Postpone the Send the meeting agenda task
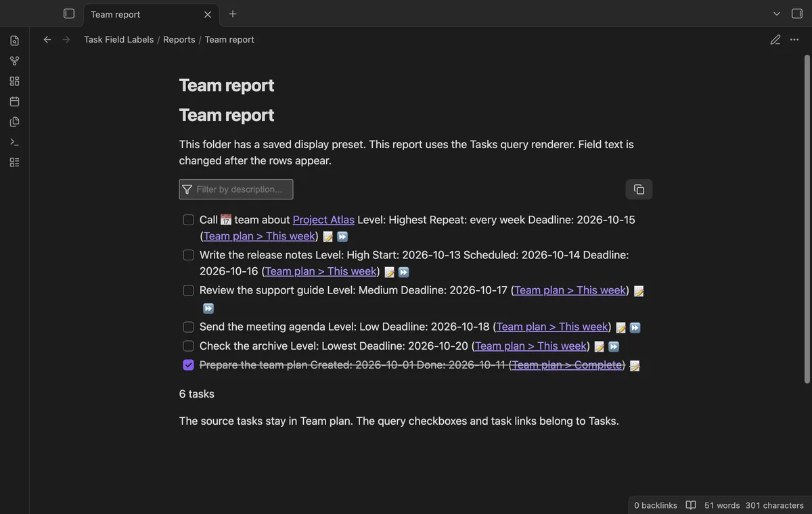Viewport: 812px width, 514px height. pos(635,327)
